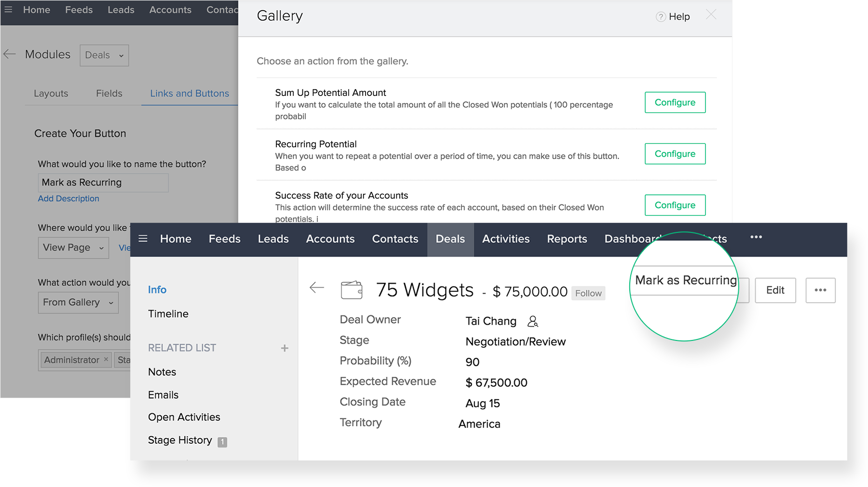This screenshot has height=487, width=868.
Task: Configure the Recurring Potential action
Action: click(x=675, y=154)
